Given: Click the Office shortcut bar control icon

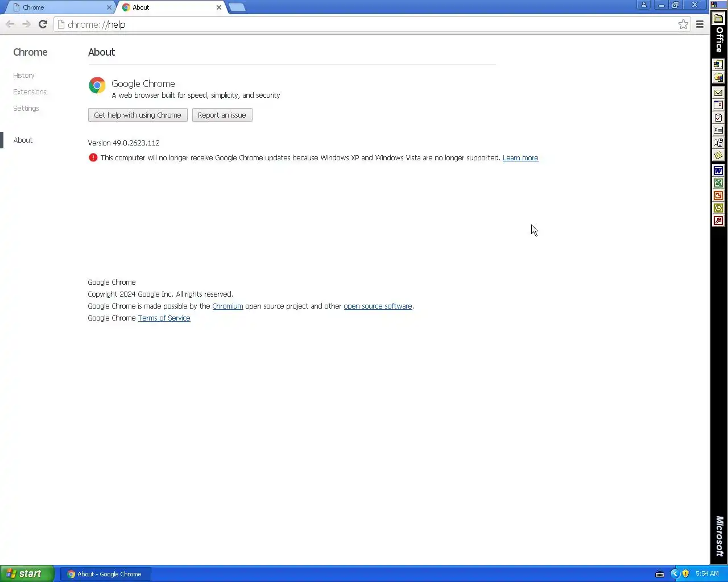Looking at the screenshot, I should [714, 5].
